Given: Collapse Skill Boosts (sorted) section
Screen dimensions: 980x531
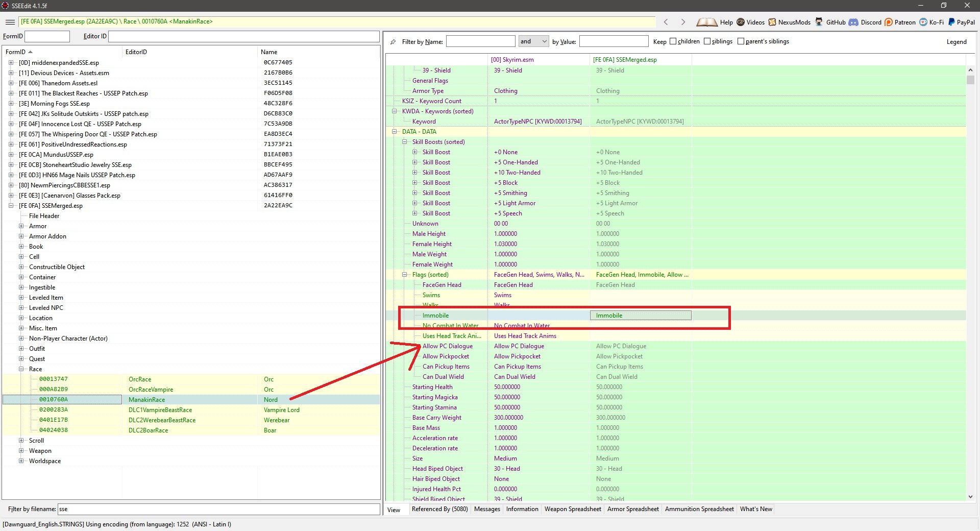Looking at the screenshot, I should coord(405,142).
